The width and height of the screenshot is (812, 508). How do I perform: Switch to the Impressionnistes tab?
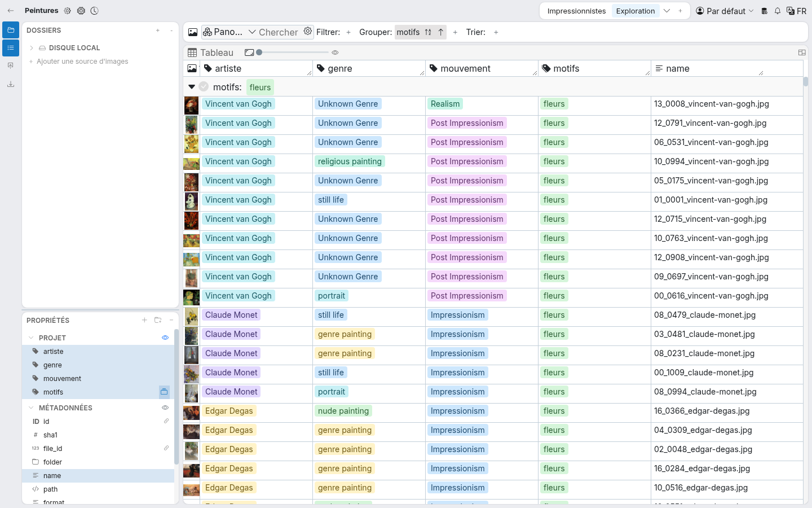coord(576,11)
